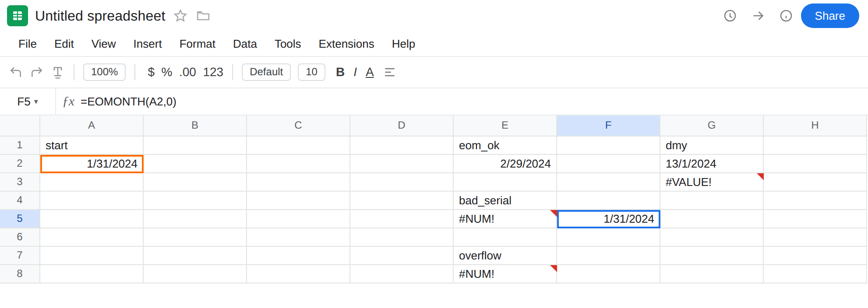Select column B header
The image size is (868, 308).
point(195,126)
